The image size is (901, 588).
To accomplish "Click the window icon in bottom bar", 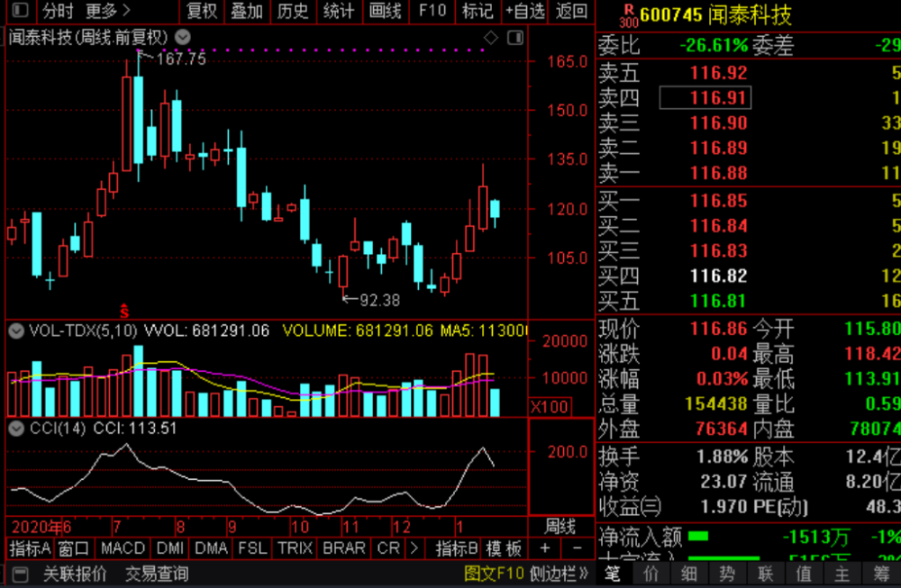I will point(20,574).
